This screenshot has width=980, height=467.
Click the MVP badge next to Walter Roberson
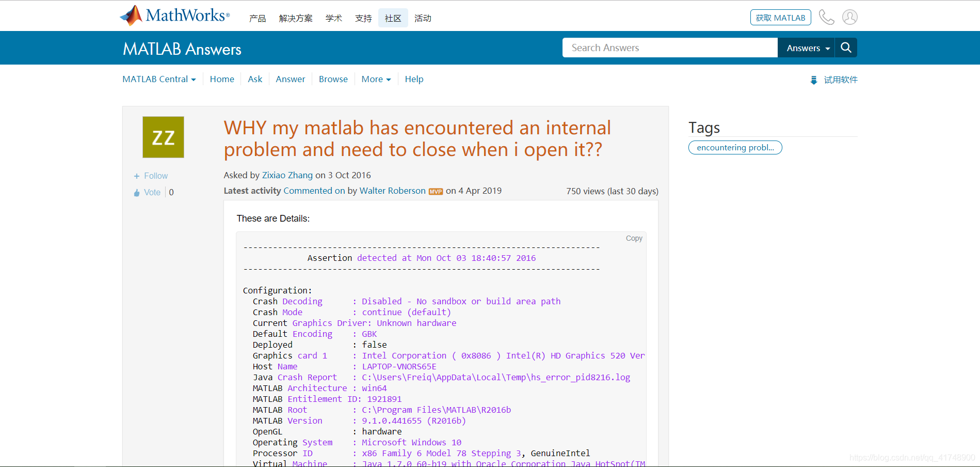click(x=436, y=192)
